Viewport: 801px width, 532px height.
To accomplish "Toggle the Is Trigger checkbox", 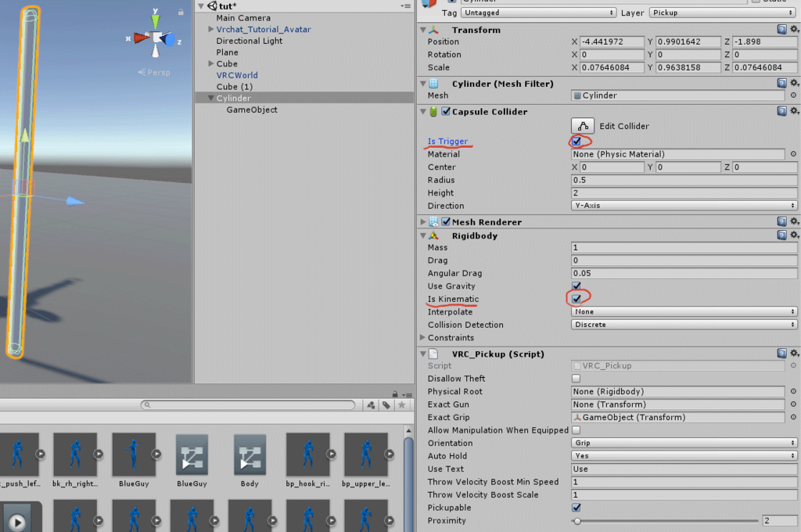I will [x=577, y=141].
